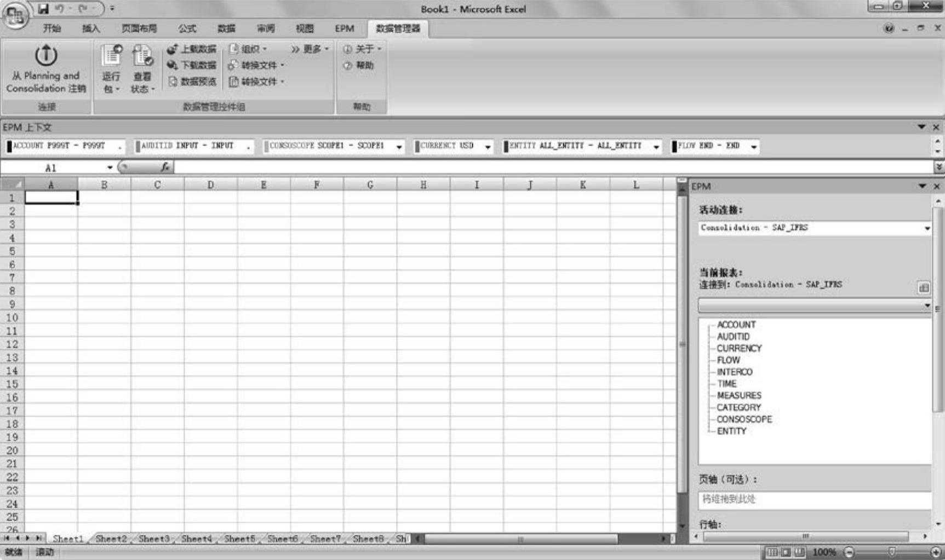Switch to the 开始 tab
The width and height of the screenshot is (945, 560).
[x=52, y=28]
